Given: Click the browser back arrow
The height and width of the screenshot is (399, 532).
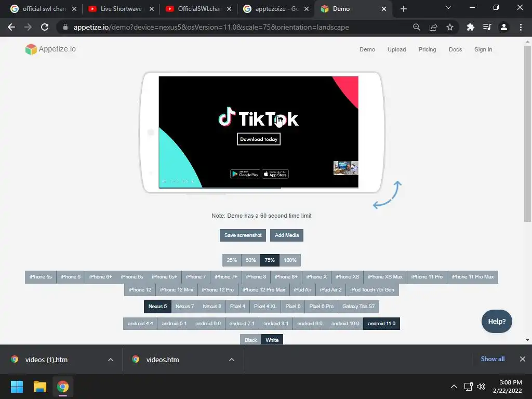Looking at the screenshot, I should click(x=11, y=27).
